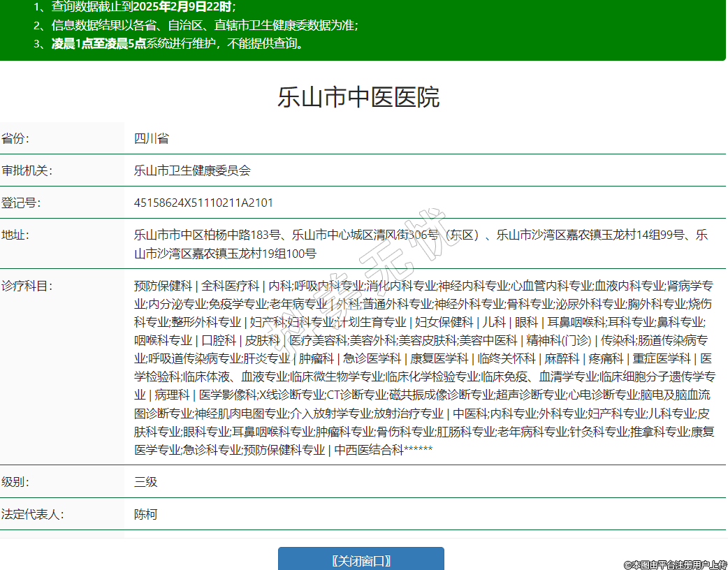Click the value 乐山市卫生健康委员会

pyautogui.click(x=192, y=170)
